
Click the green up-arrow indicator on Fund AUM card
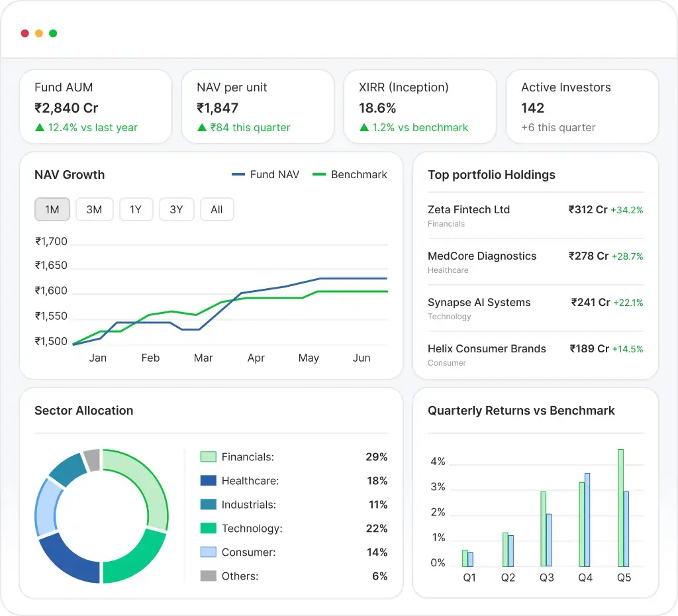click(x=38, y=127)
